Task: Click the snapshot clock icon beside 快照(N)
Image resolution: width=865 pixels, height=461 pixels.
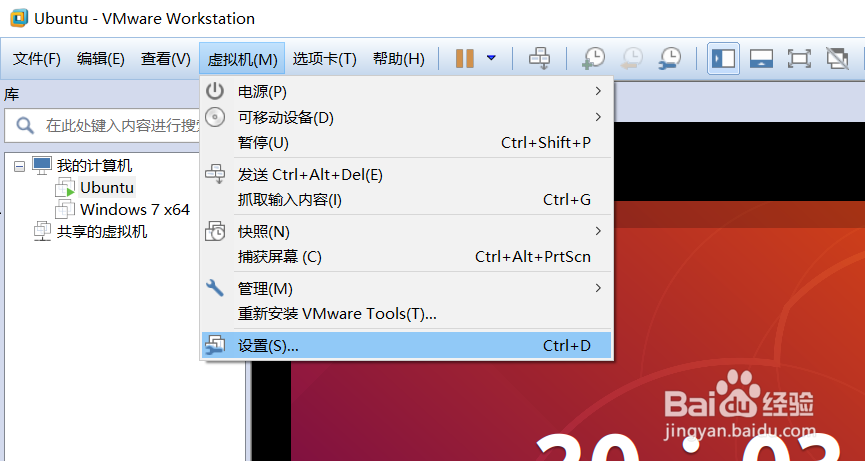Action: click(x=215, y=231)
